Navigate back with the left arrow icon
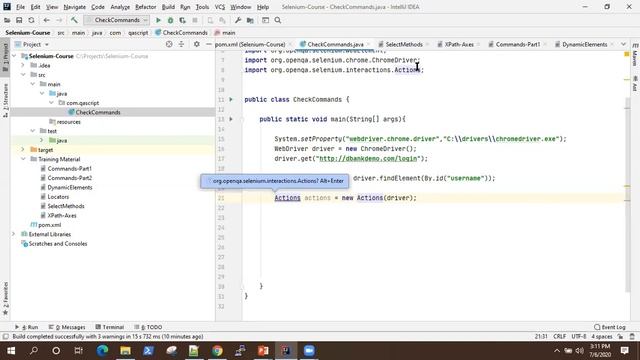 (47, 20)
